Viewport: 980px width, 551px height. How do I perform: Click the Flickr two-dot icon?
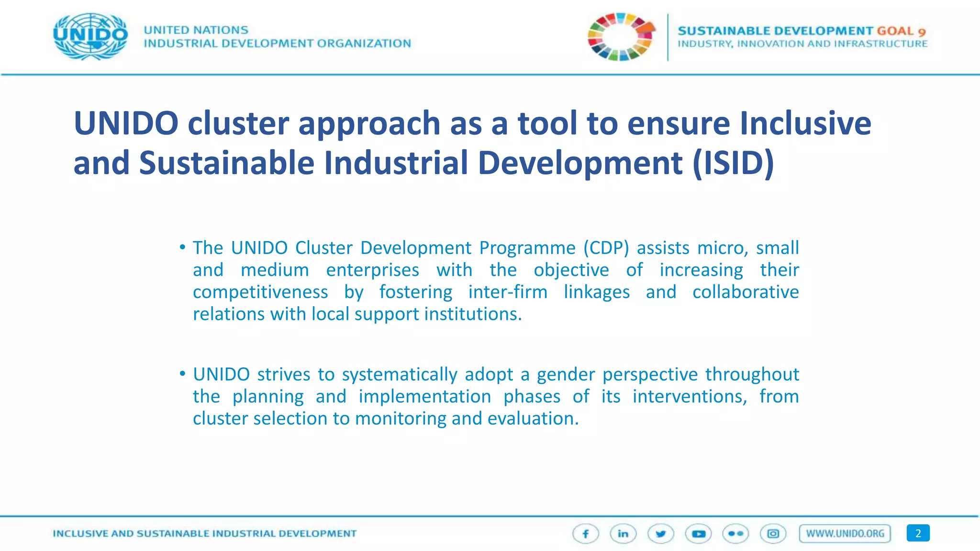pos(735,534)
